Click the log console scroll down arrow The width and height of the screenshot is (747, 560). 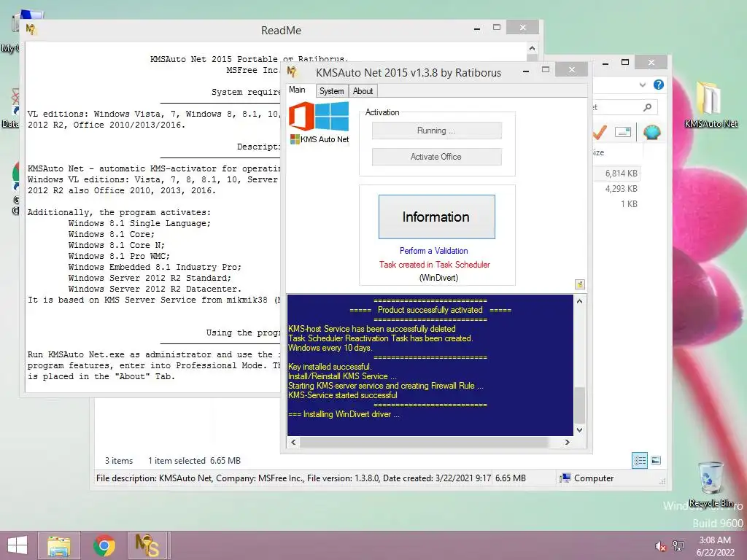(x=579, y=430)
